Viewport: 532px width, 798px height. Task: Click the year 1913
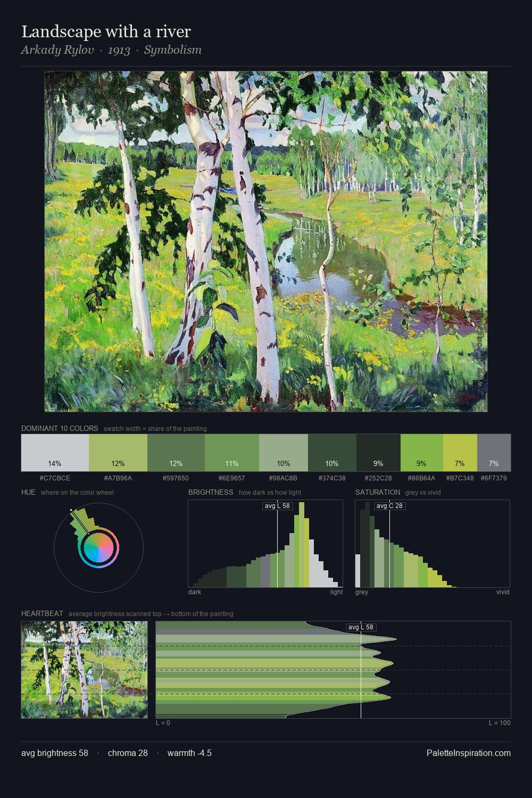(119, 50)
